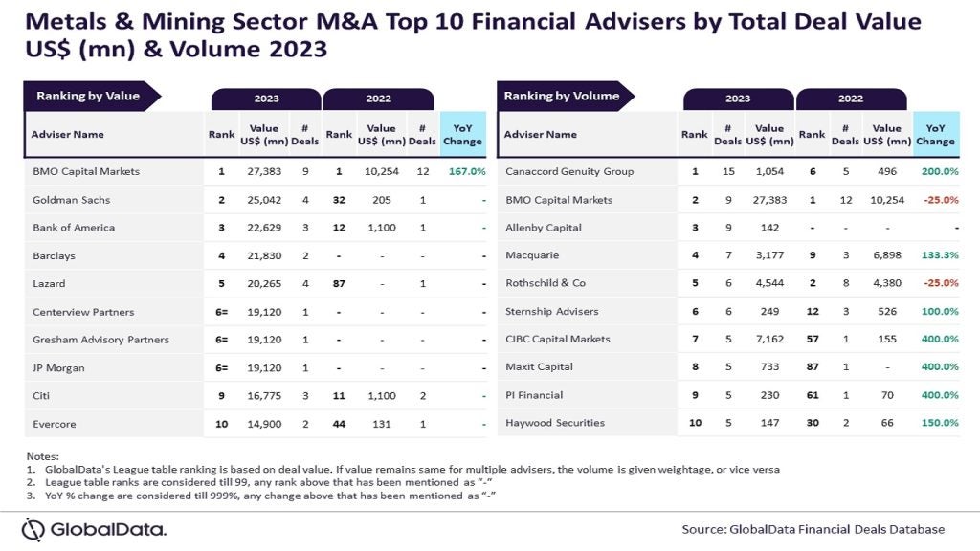Select the BMO Capital Markets row in value ranking

[255, 171]
